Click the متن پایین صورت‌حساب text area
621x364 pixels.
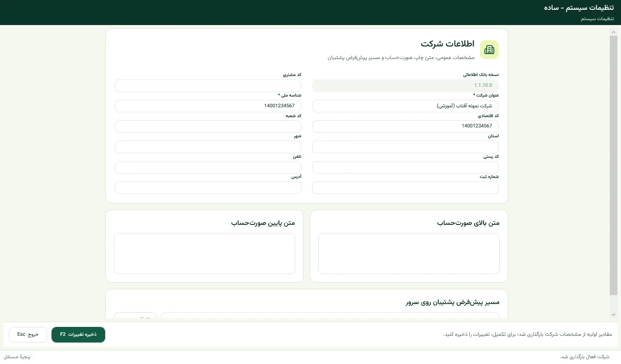(x=204, y=254)
